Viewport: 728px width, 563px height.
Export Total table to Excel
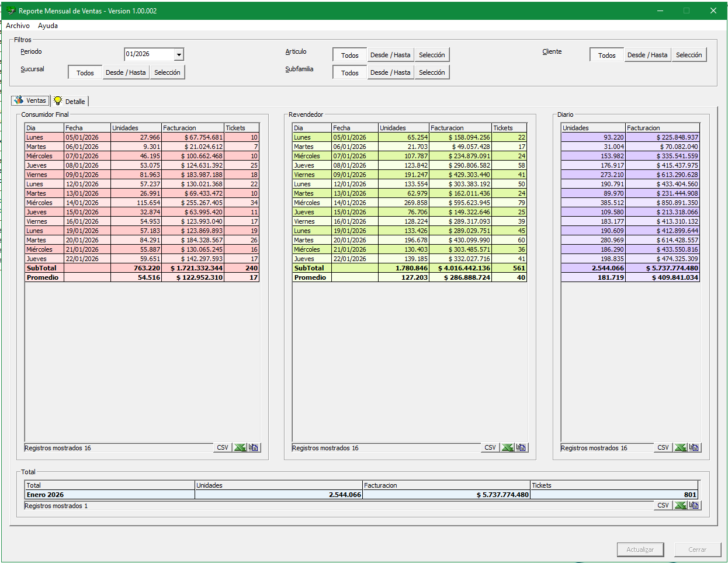pos(680,505)
